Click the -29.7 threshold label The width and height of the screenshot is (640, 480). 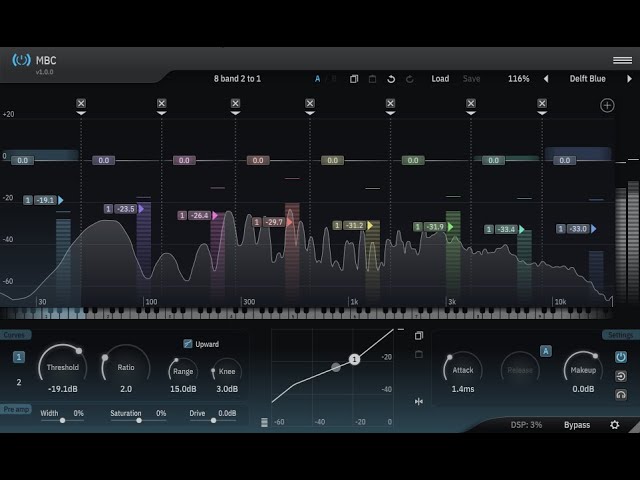tap(273, 222)
